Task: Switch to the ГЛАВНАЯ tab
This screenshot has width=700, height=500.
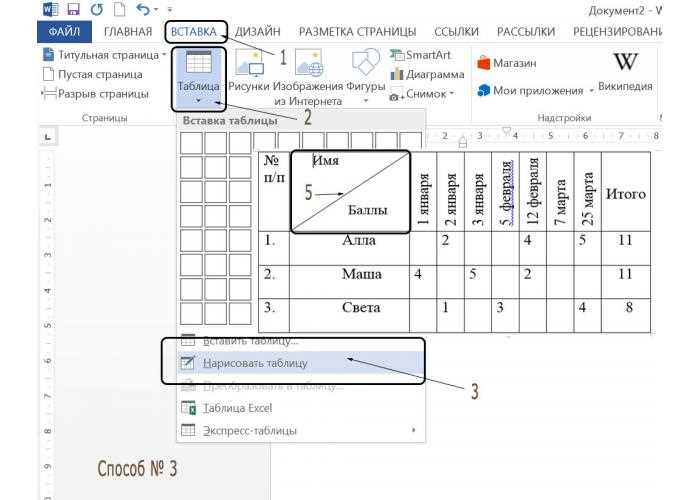Action: tap(128, 32)
